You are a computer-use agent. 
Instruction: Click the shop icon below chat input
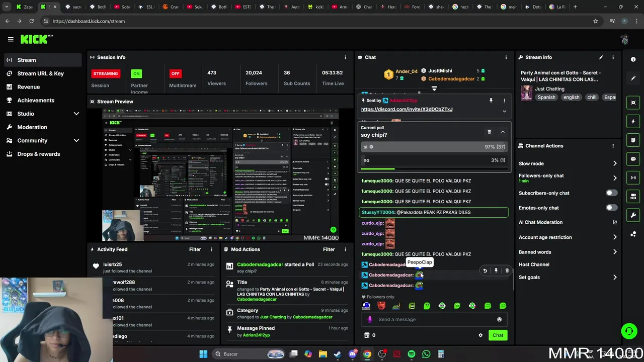(367, 335)
